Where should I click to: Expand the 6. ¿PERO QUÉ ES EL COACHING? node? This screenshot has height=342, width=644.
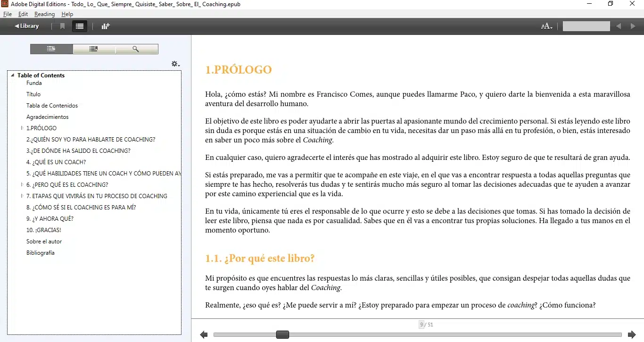[22, 185]
